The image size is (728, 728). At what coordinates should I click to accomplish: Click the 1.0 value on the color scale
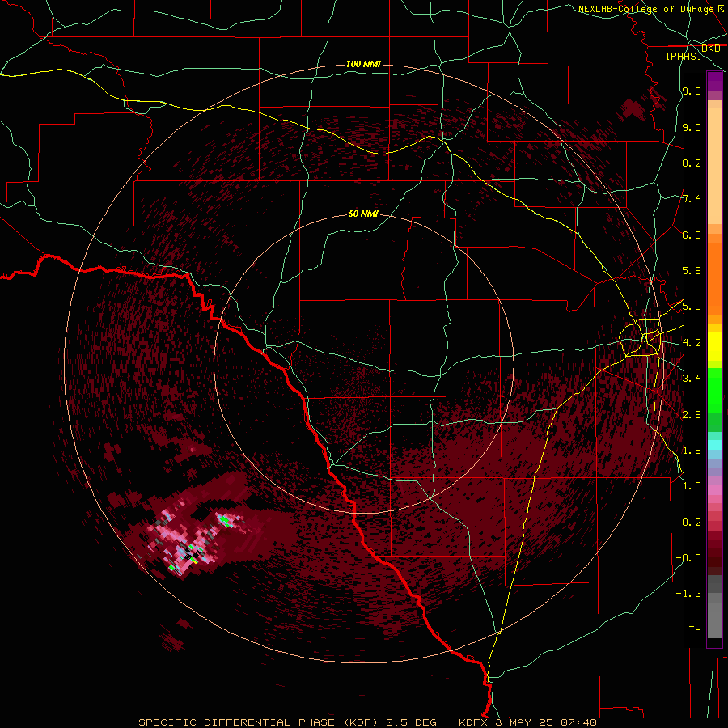(692, 486)
